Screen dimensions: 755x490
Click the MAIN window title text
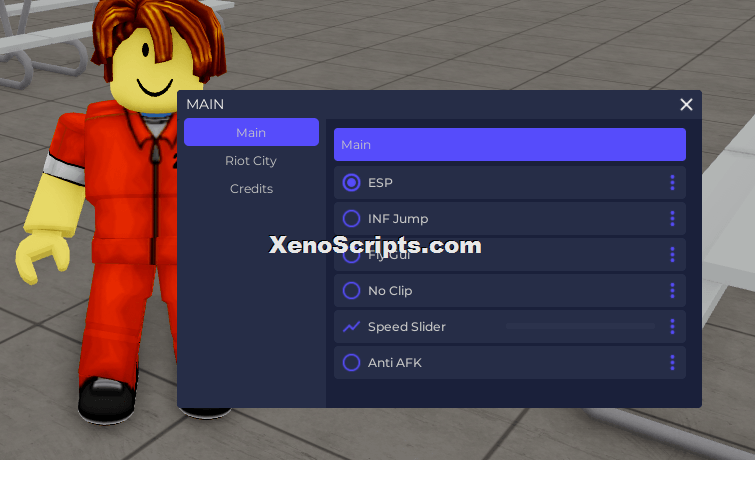click(x=205, y=104)
